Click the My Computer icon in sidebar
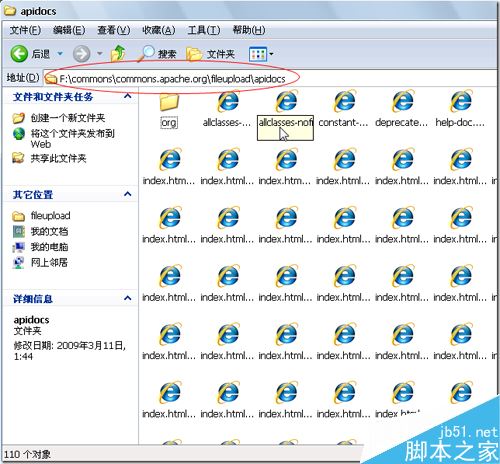Image resolution: width=500 pixels, height=464 pixels. (x=19, y=247)
